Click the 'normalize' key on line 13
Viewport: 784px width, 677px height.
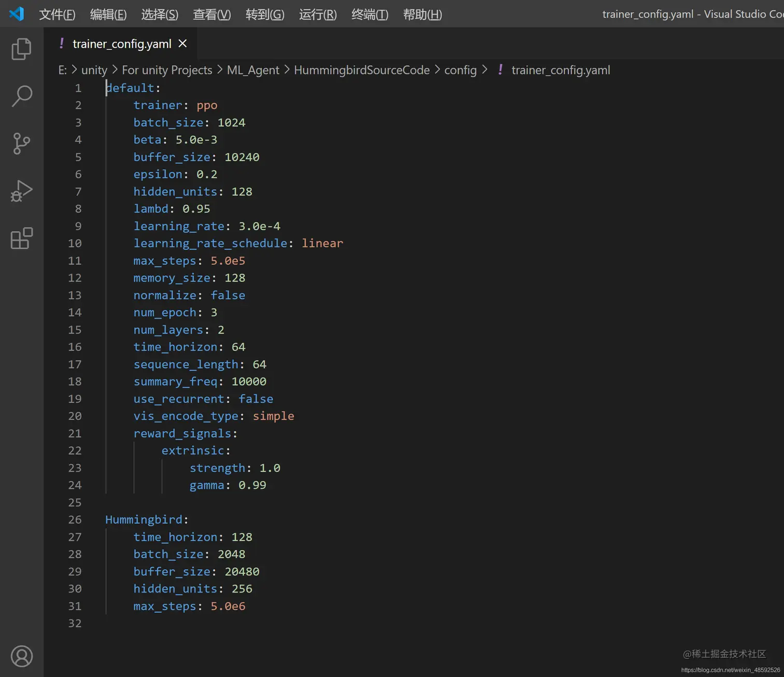click(165, 295)
